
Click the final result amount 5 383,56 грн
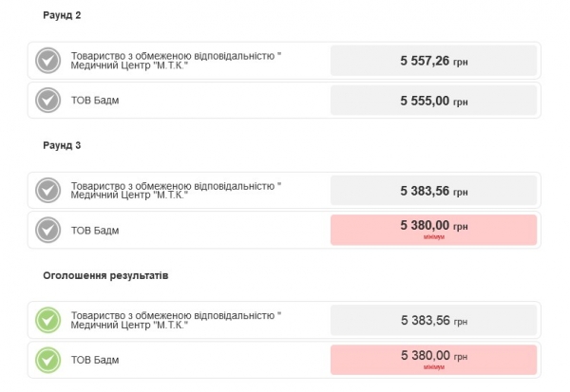[434, 320]
